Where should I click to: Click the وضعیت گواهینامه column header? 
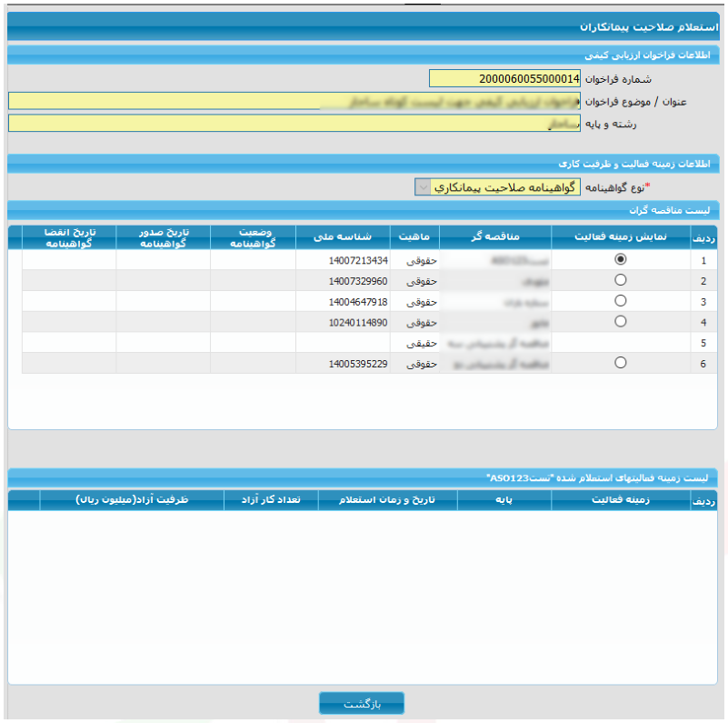pyautogui.click(x=253, y=237)
